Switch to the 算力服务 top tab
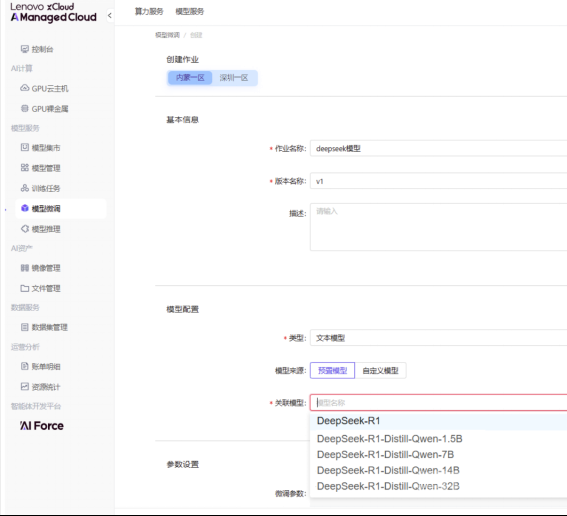This screenshot has height=516, width=567. coord(149,12)
